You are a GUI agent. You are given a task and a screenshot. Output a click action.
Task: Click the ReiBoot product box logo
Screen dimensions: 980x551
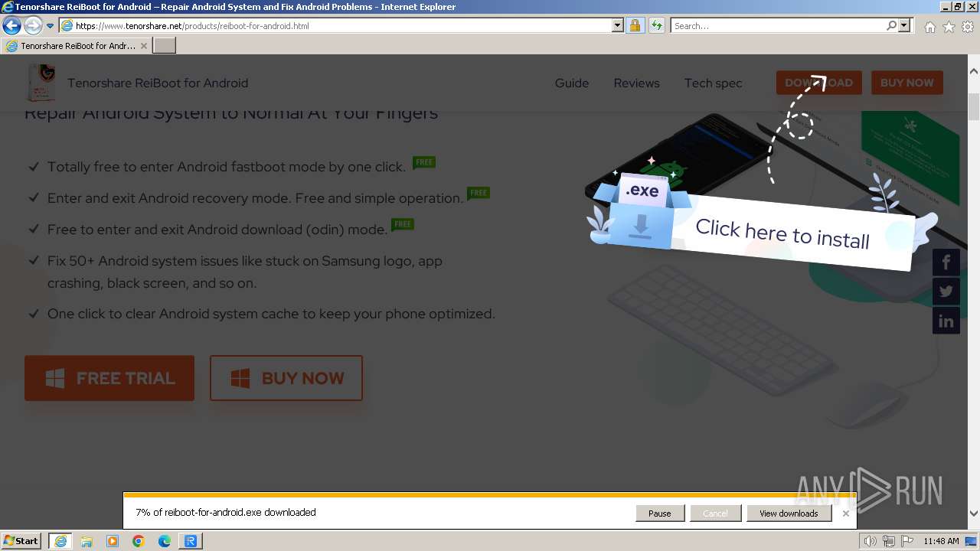pos(41,83)
